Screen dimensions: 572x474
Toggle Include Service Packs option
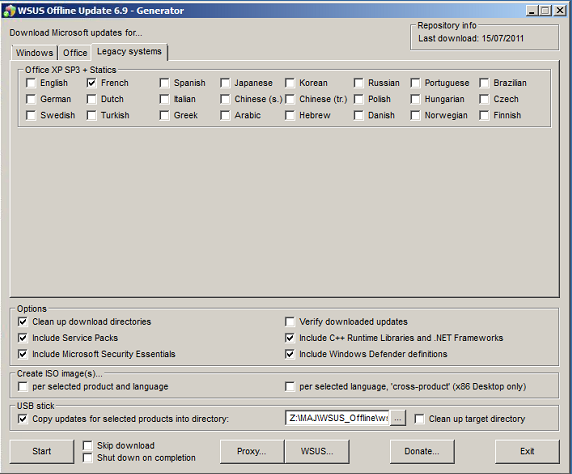pyautogui.click(x=23, y=338)
